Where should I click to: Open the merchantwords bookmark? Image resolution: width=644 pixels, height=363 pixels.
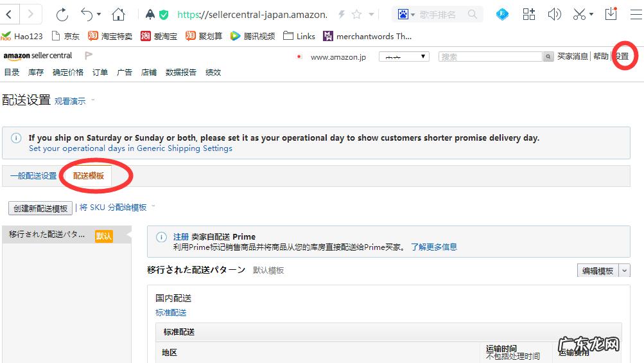[x=367, y=36]
